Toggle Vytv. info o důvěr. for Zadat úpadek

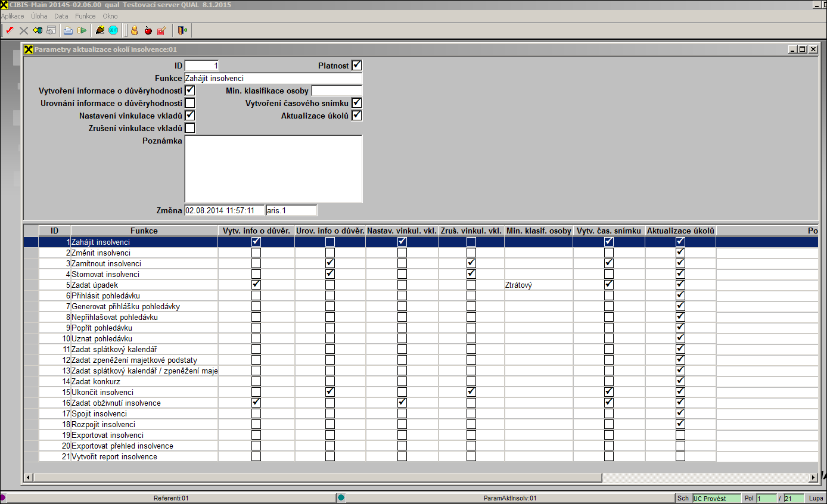pyautogui.click(x=256, y=285)
